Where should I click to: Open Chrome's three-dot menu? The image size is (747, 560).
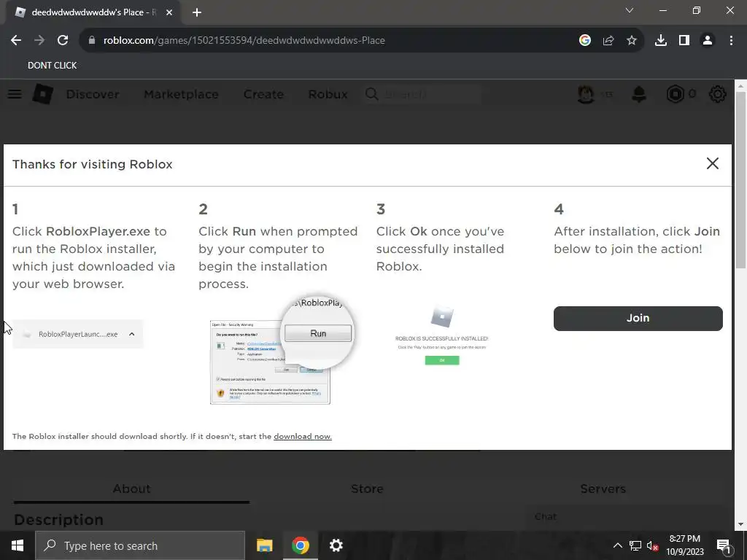point(731,41)
